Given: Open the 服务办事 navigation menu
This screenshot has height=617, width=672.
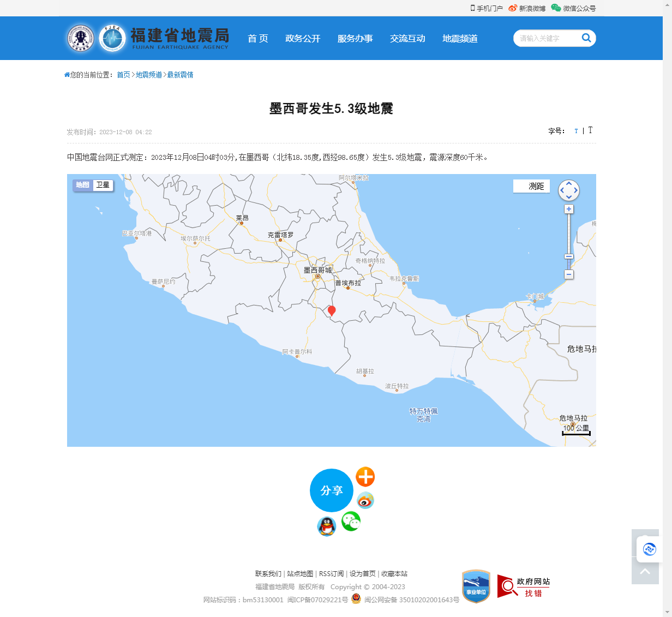Looking at the screenshot, I should click(355, 38).
